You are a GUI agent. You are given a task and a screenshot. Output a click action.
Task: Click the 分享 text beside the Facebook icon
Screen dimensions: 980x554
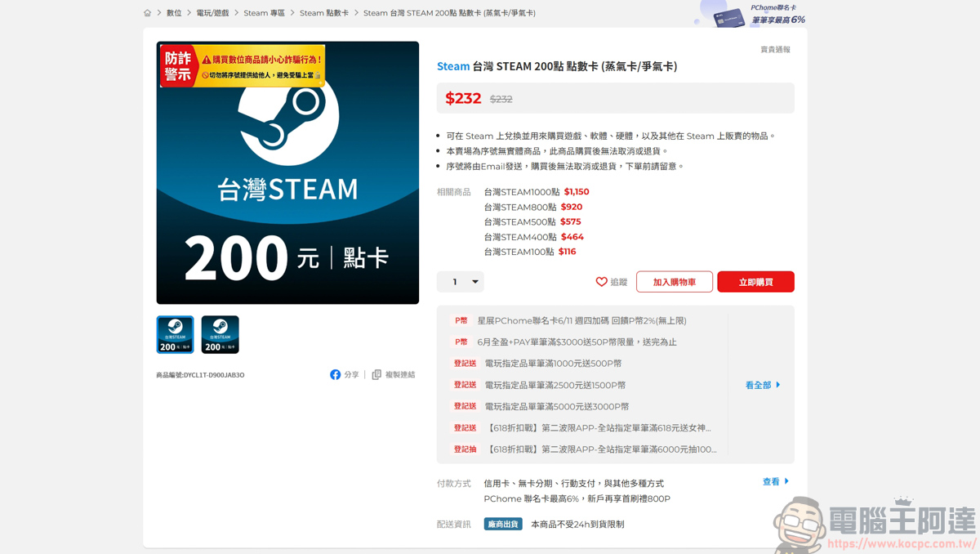pos(351,375)
